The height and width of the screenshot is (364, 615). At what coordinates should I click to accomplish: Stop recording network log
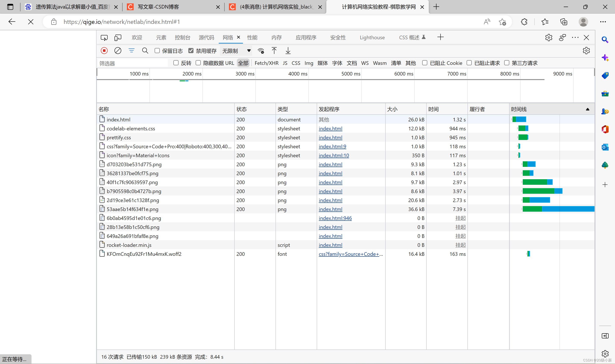(x=104, y=51)
